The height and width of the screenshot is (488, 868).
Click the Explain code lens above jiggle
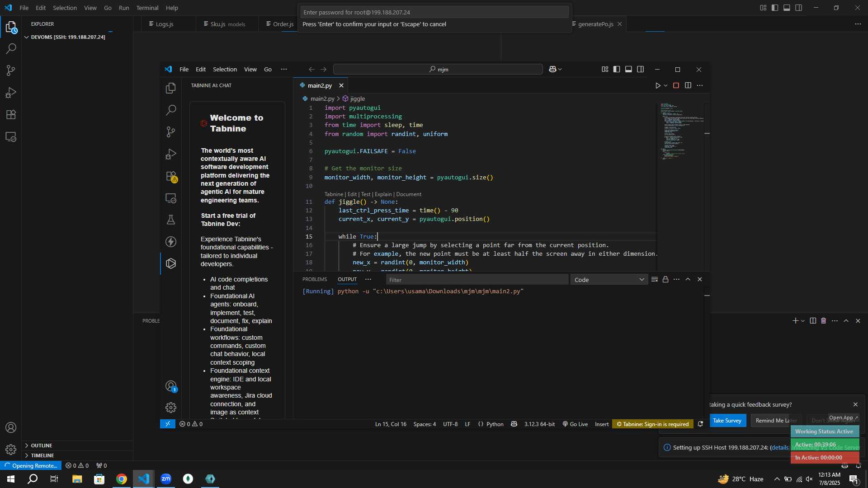pyautogui.click(x=383, y=194)
